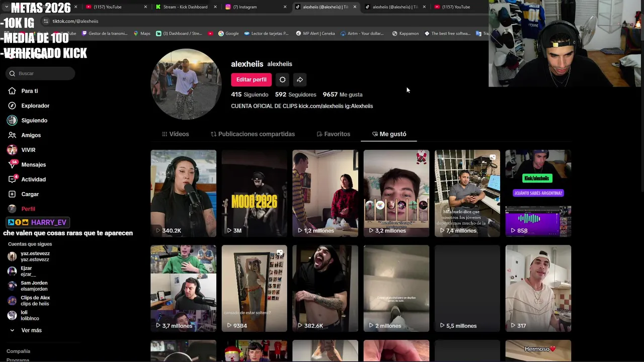
Task: Click the Editar perfil button
Action: click(x=251, y=79)
